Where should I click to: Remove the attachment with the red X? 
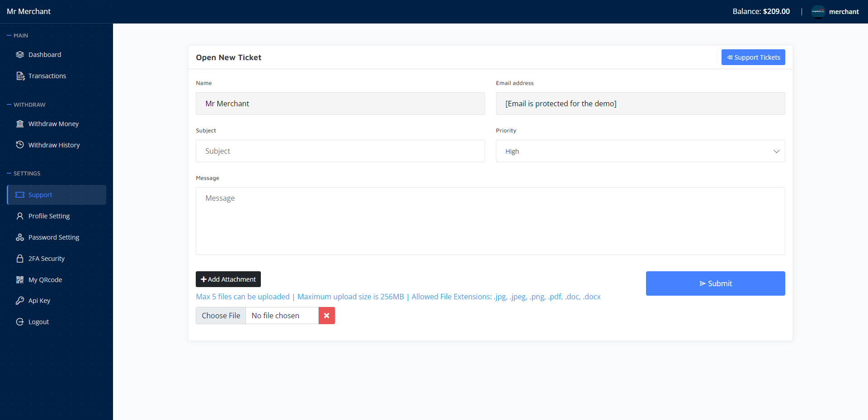326,315
